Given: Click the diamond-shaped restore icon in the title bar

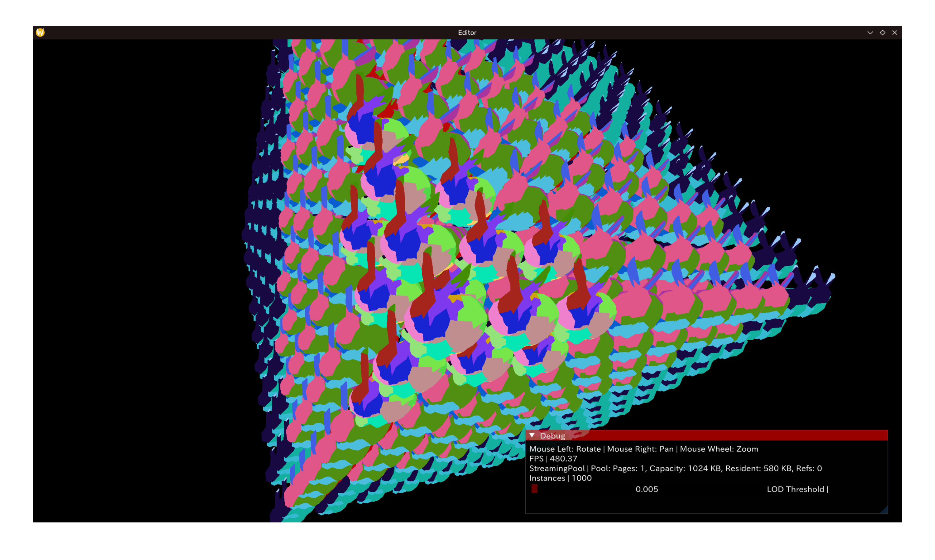Looking at the screenshot, I should [x=882, y=33].
